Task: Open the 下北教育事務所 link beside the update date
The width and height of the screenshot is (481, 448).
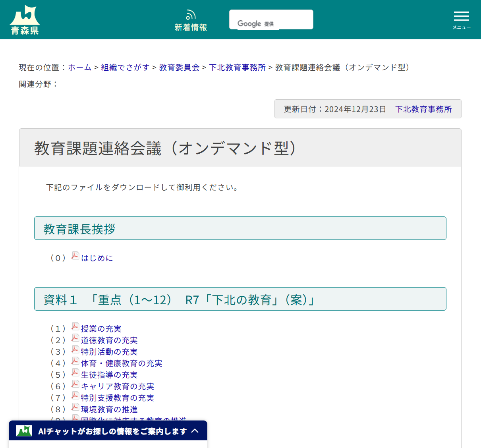Action: click(x=423, y=109)
